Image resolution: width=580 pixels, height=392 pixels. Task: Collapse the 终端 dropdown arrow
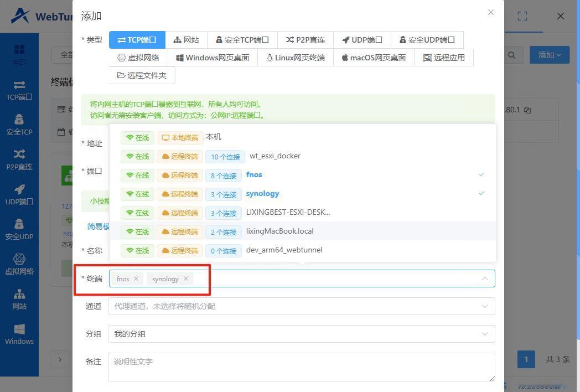tap(485, 278)
